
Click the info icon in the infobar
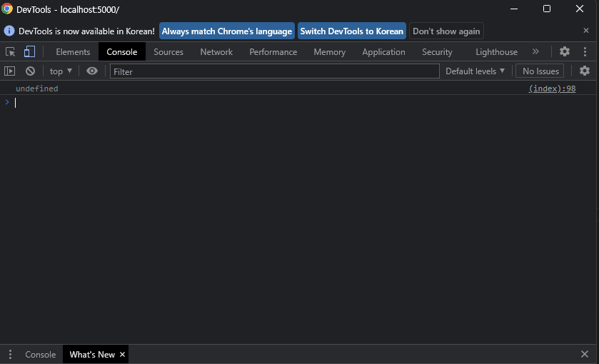pos(9,31)
